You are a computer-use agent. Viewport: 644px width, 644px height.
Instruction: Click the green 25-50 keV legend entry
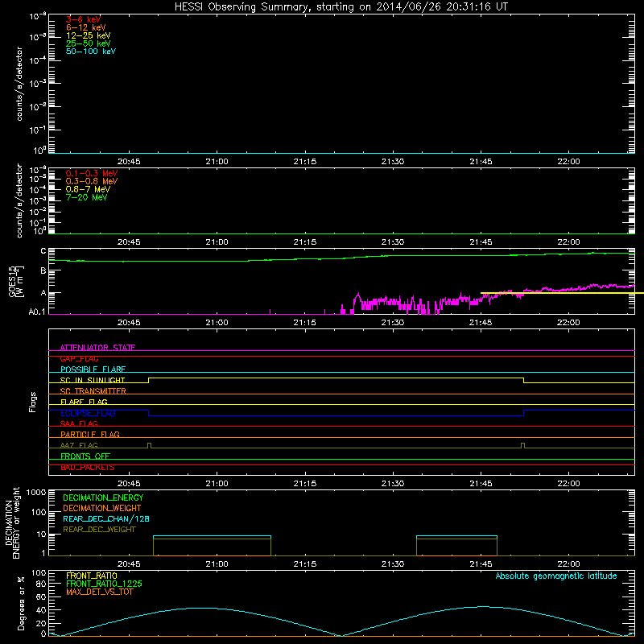pyautogui.click(x=89, y=43)
